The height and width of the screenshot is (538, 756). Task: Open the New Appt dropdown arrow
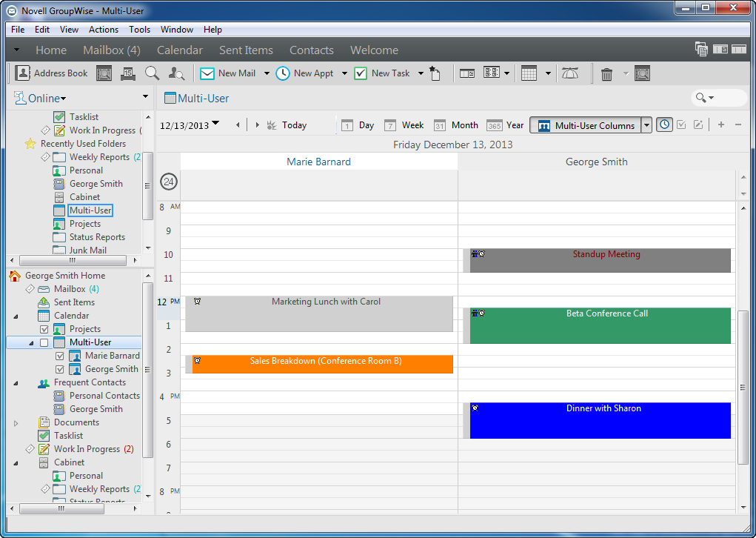344,73
